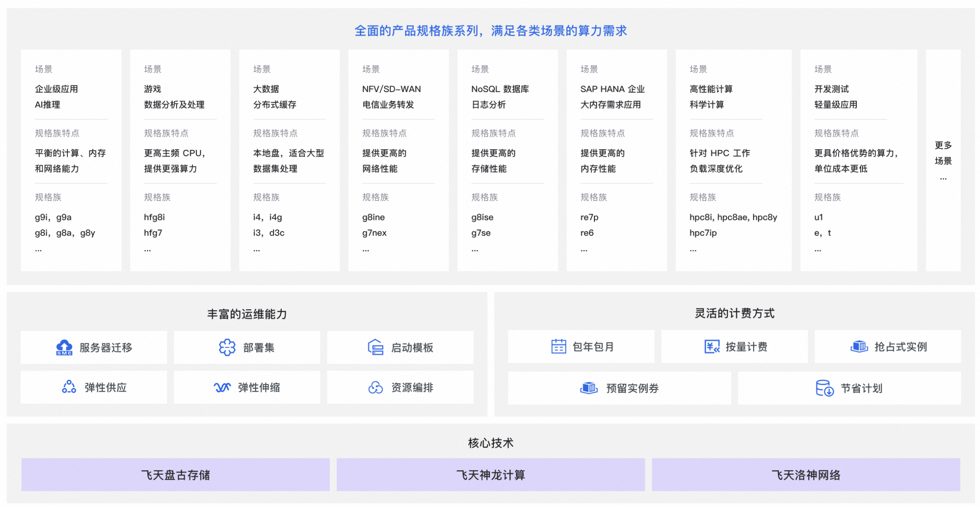Click the 包年包月 calendar icon

pyautogui.click(x=559, y=346)
